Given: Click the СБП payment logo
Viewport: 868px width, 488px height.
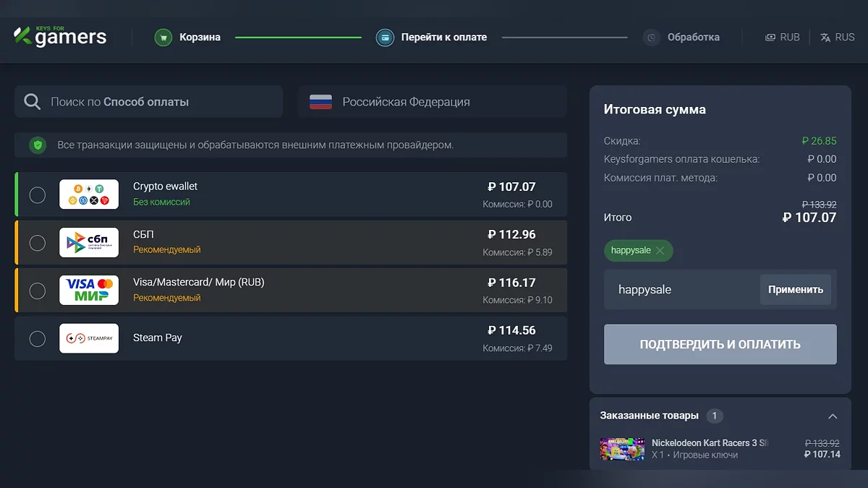Looking at the screenshot, I should coord(89,243).
